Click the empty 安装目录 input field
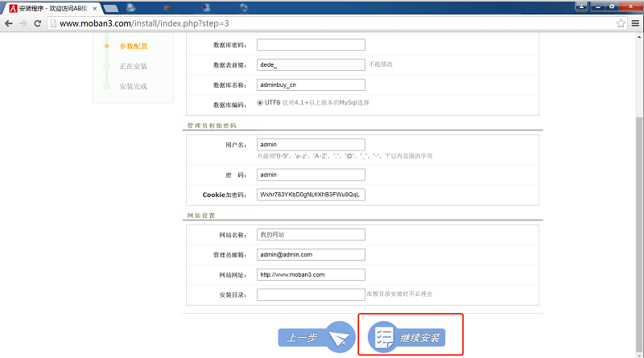The height and width of the screenshot is (358, 644). click(311, 294)
